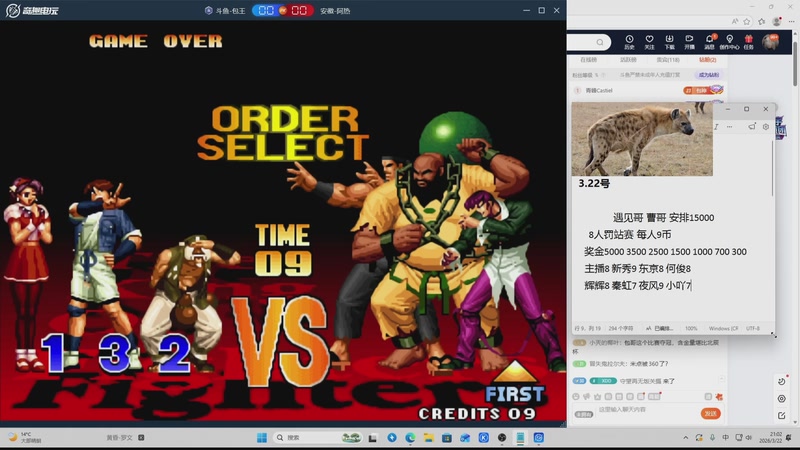Open the weather widget 14°C on taskbar
Screen dimensions: 800x450
[x=23, y=438]
